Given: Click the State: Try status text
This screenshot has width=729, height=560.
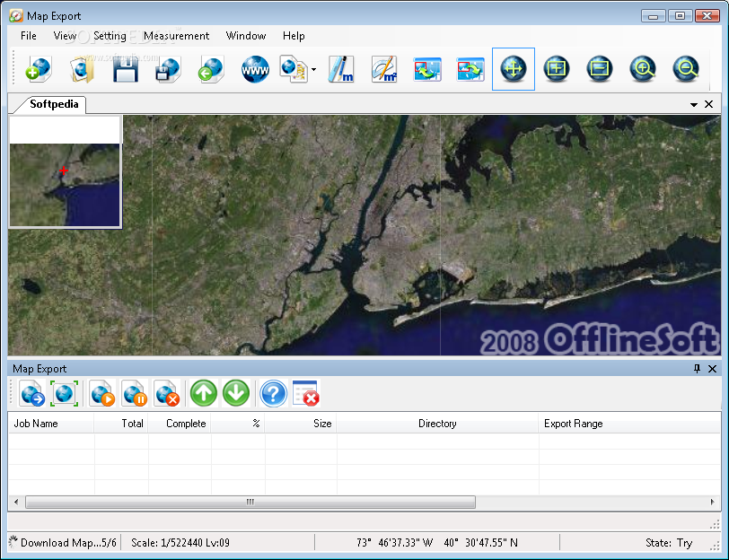Looking at the screenshot, I should (x=669, y=543).
